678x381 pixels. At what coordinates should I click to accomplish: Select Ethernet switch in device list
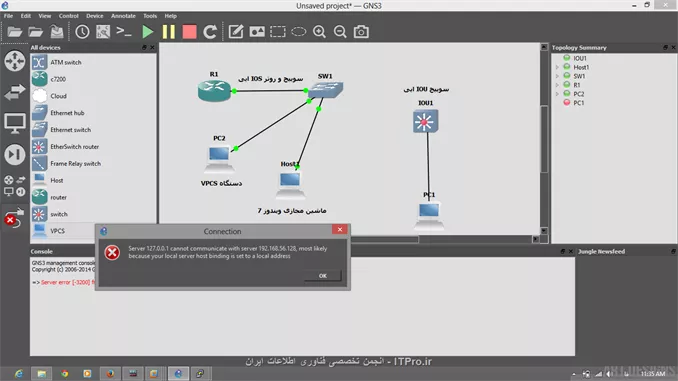coord(93,130)
